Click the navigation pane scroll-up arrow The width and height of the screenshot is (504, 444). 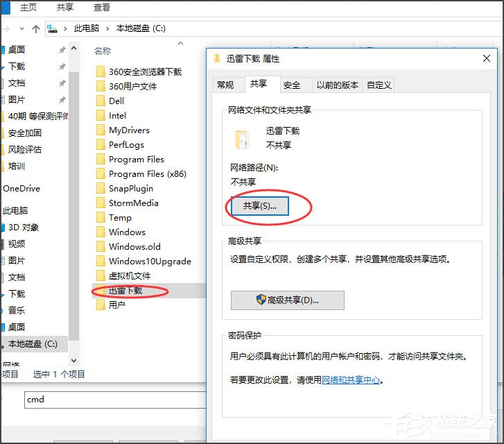pos(73,49)
